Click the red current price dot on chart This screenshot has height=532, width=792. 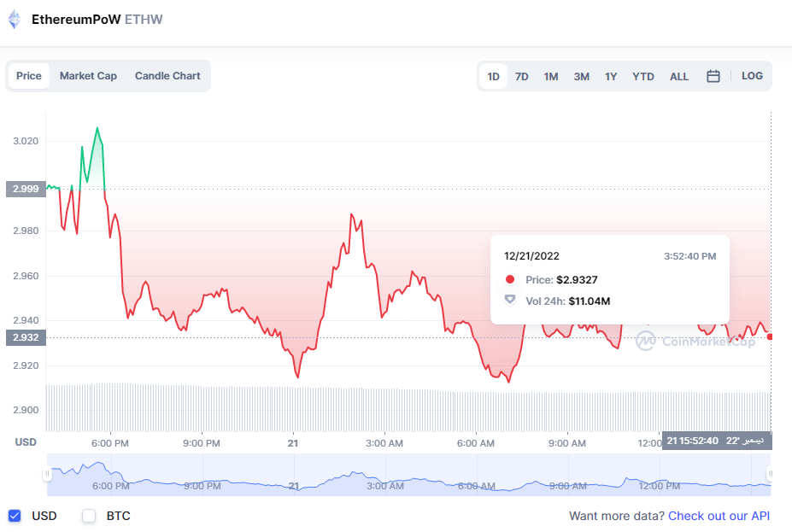tap(770, 336)
